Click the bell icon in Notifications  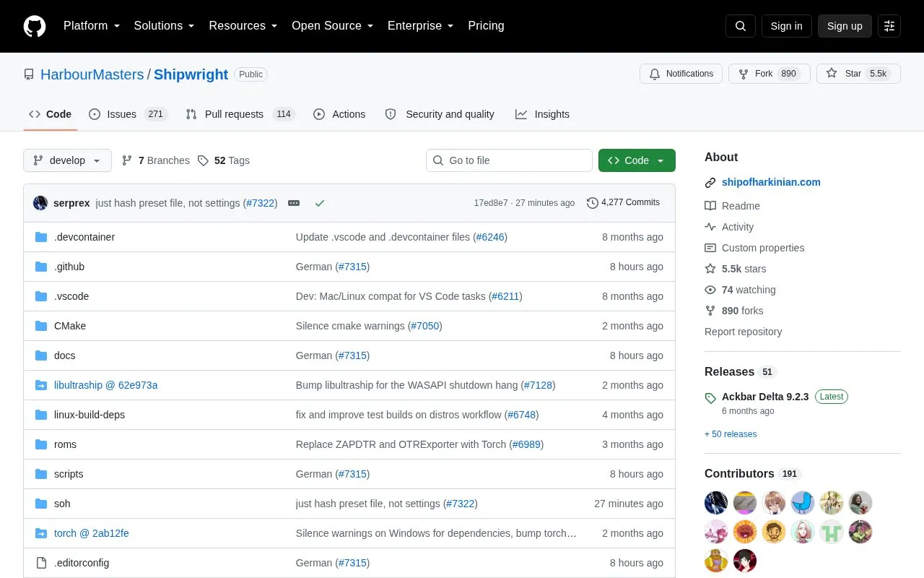[x=655, y=74]
